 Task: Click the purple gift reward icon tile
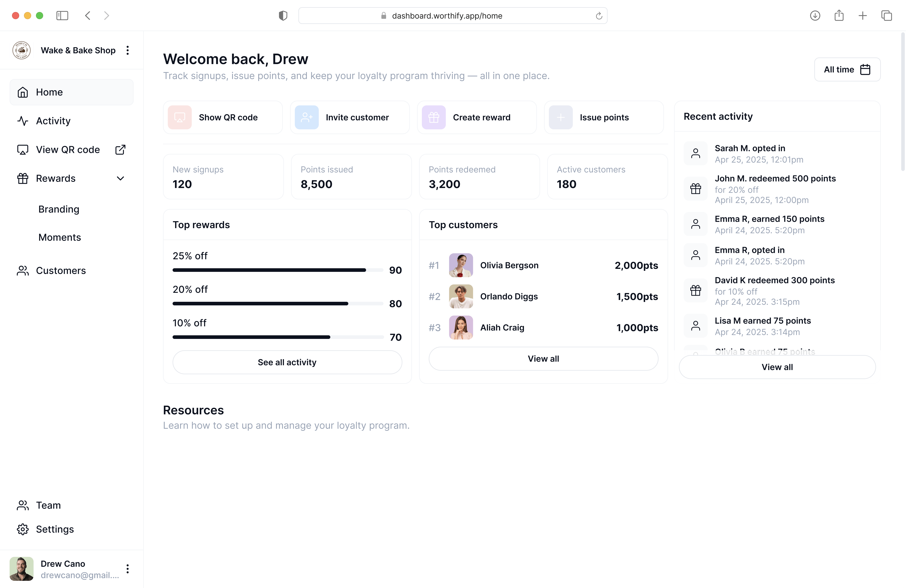434,117
